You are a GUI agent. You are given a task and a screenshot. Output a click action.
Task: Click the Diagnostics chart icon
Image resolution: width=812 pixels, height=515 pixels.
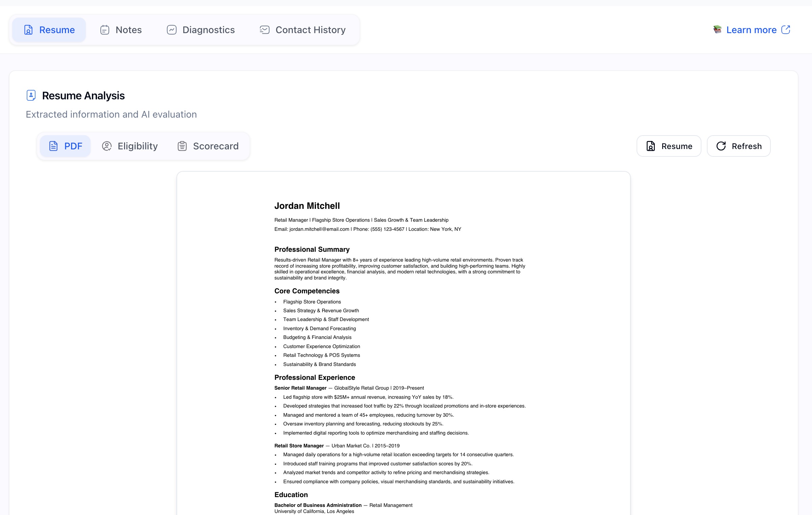172,30
